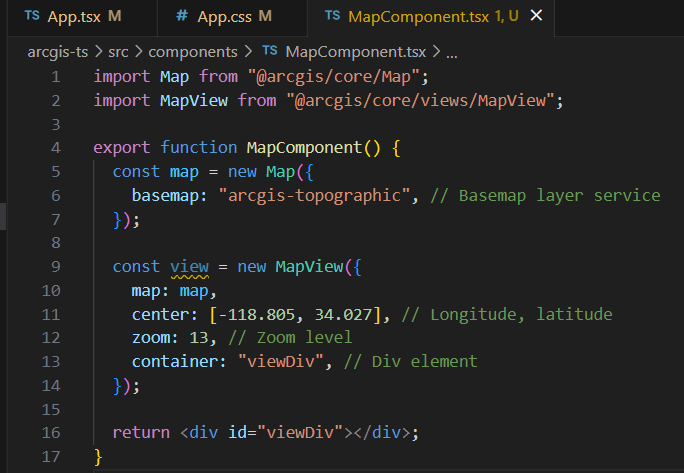Click the TypeScript icon on App.tsx tab

point(32,16)
